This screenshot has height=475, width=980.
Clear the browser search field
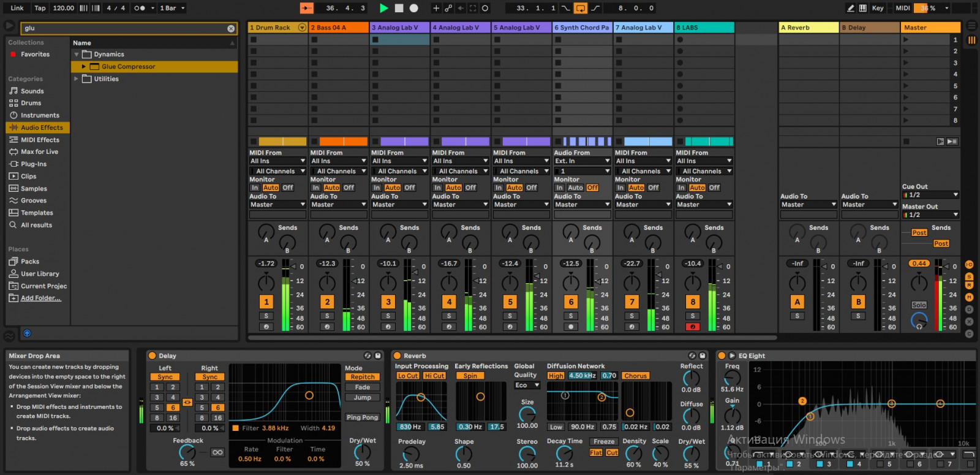[x=231, y=28]
